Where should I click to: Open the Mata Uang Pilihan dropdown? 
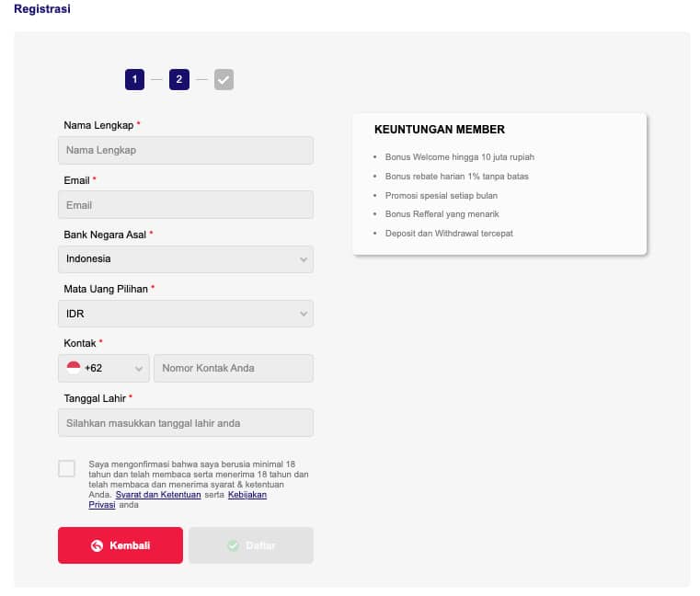185,314
